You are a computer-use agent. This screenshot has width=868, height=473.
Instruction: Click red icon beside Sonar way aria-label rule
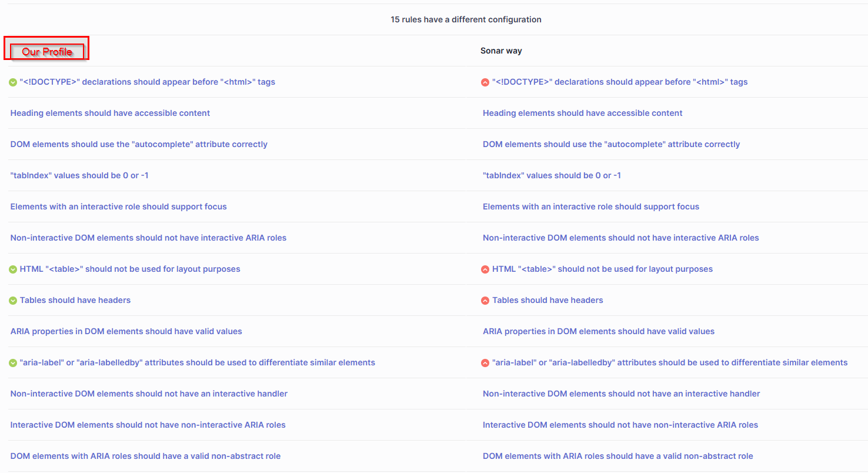click(x=485, y=363)
